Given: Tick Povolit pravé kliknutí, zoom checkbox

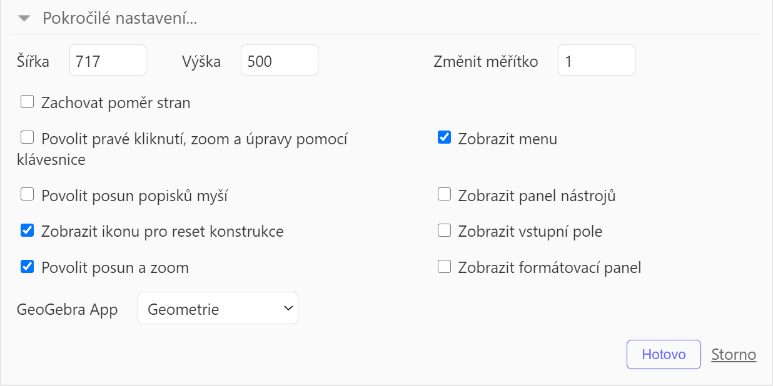Looking at the screenshot, I should (27, 138).
